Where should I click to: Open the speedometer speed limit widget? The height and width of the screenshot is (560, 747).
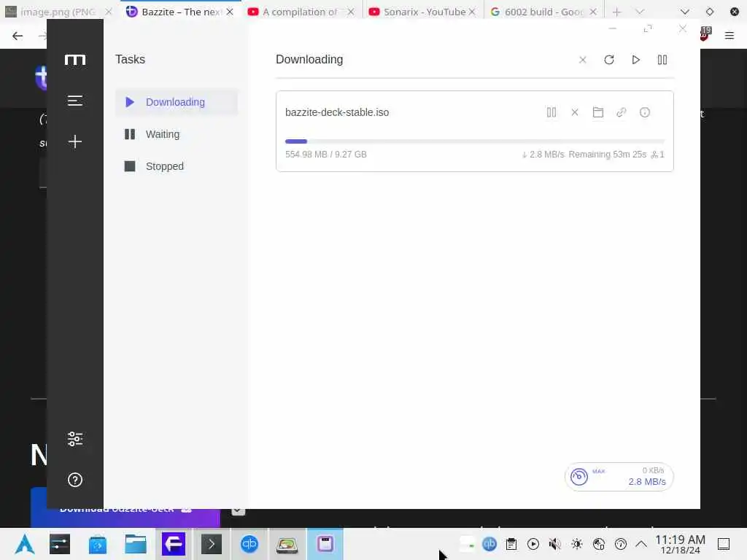coord(619,477)
